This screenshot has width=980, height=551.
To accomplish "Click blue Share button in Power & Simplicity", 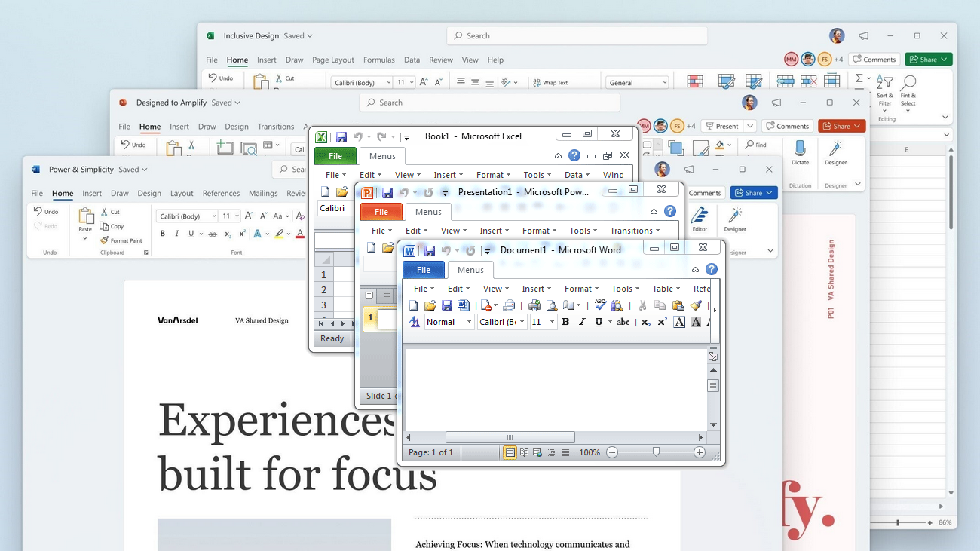I will pyautogui.click(x=754, y=193).
